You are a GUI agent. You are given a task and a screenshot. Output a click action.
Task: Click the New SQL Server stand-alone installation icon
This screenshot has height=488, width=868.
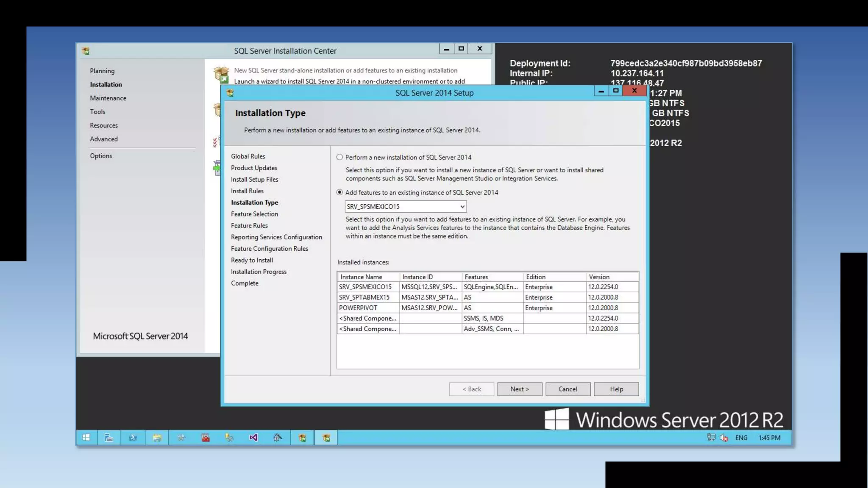coord(221,75)
